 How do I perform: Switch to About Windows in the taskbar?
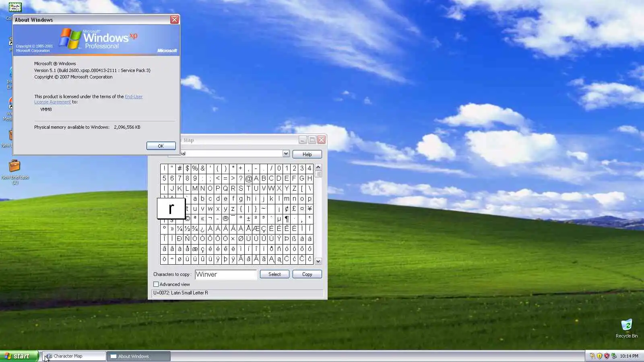pyautogui.click(x=138, y=356)
